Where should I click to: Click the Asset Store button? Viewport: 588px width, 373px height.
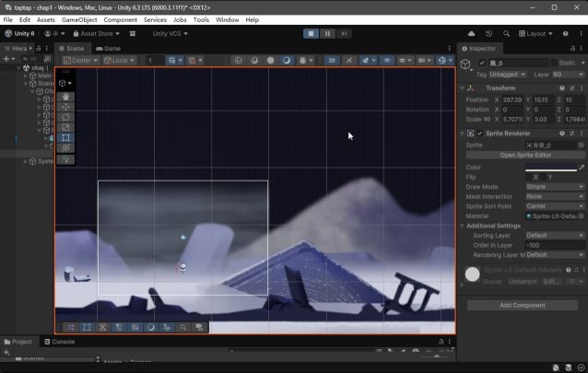click(97, 34)
